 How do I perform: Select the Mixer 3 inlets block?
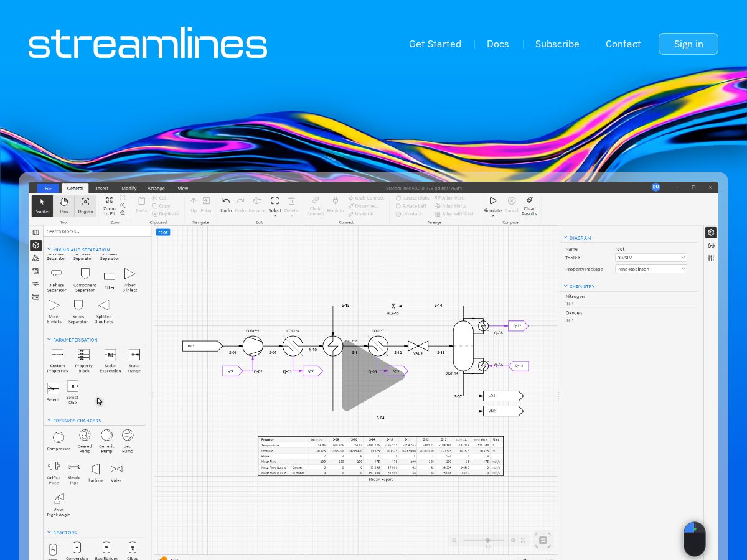(129, 280)
